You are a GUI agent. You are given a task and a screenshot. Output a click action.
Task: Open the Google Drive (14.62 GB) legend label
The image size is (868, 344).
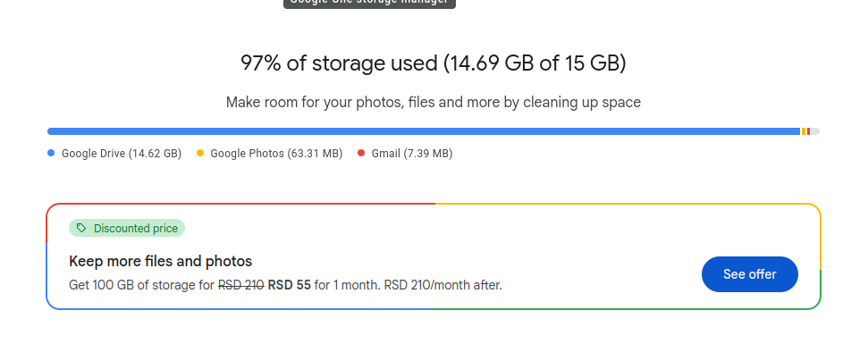click(122, 154)
